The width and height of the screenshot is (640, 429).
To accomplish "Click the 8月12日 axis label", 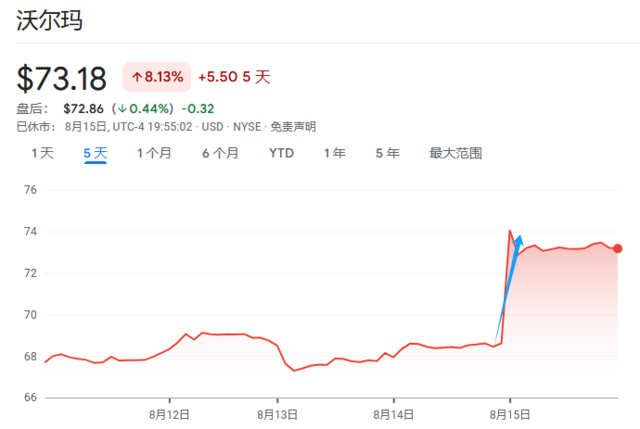I will 169,415.
